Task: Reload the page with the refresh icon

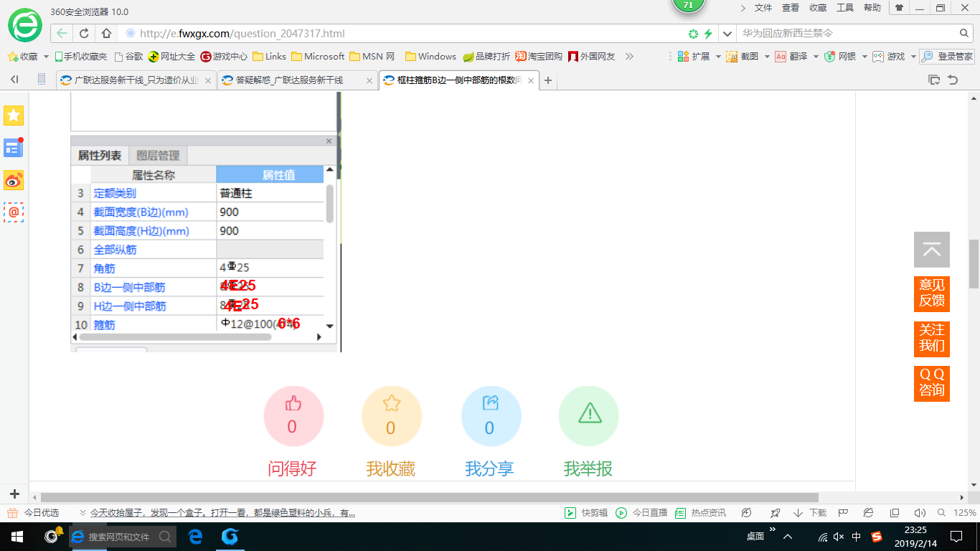Action: coord(84,33)
